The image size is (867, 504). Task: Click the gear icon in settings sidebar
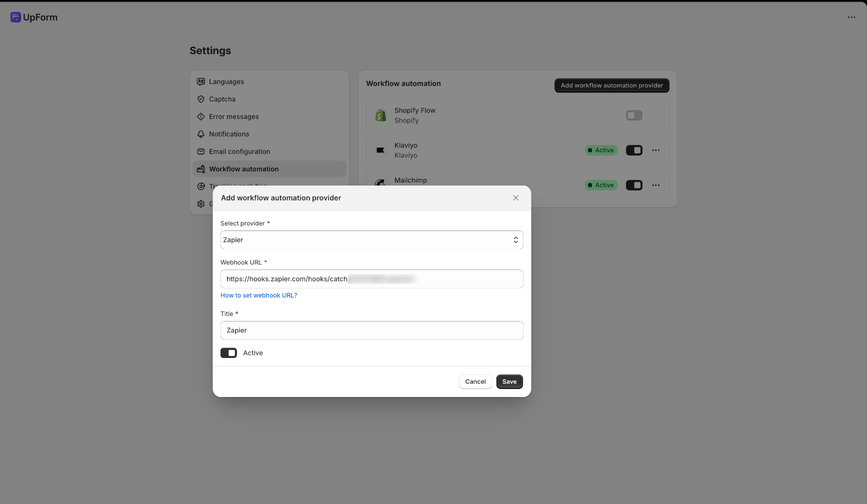[201, 204]
